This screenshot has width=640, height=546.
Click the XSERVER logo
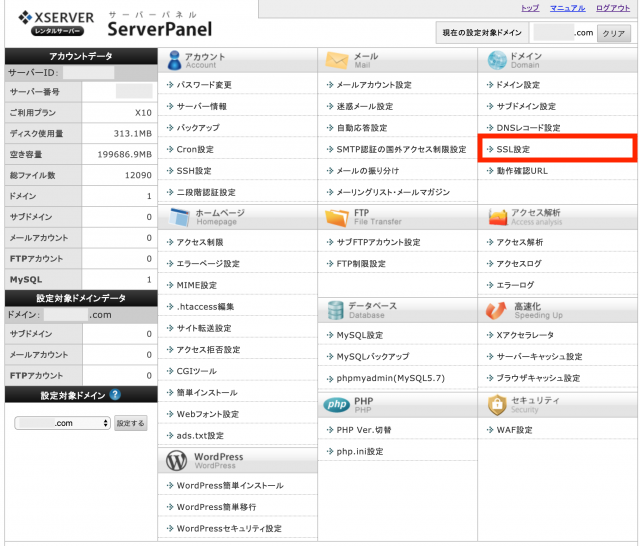(x=56, y=23)
